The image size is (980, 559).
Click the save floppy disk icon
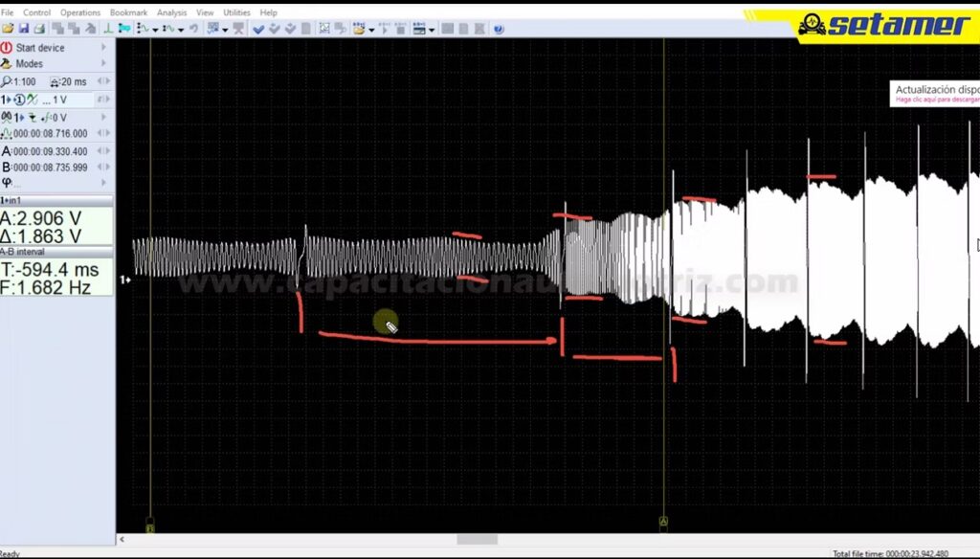23,29
